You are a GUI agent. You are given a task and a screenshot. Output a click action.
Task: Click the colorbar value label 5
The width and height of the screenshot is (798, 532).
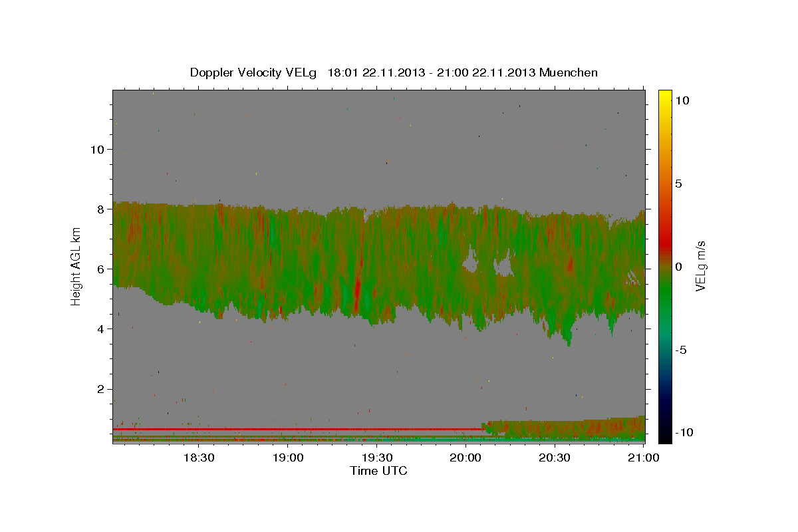(x=679, y=184)
